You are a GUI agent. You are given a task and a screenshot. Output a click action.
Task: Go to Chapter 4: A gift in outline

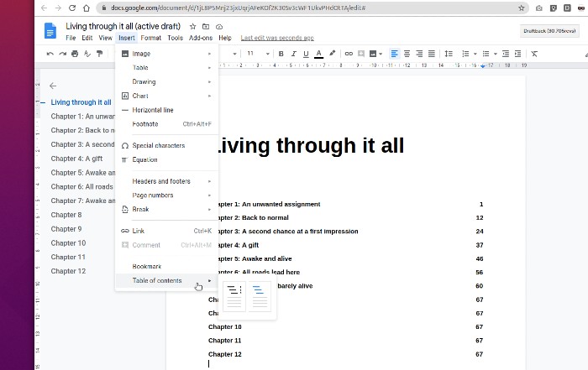[77, 159]
